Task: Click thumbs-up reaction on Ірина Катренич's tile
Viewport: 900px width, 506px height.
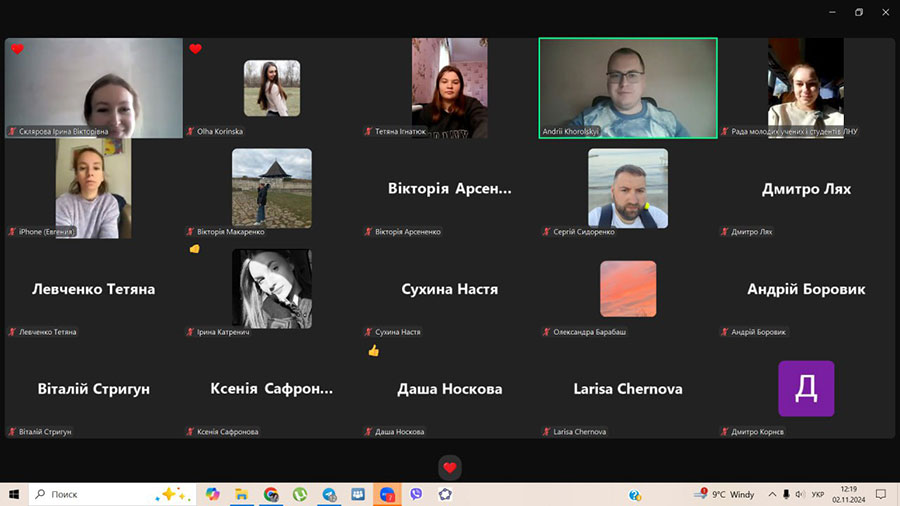Action: click(194, 249)
